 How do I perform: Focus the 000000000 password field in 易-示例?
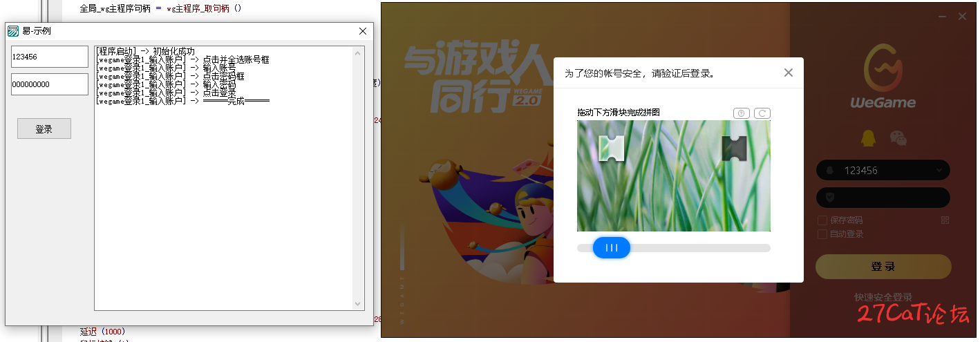[x=50, y=84]
